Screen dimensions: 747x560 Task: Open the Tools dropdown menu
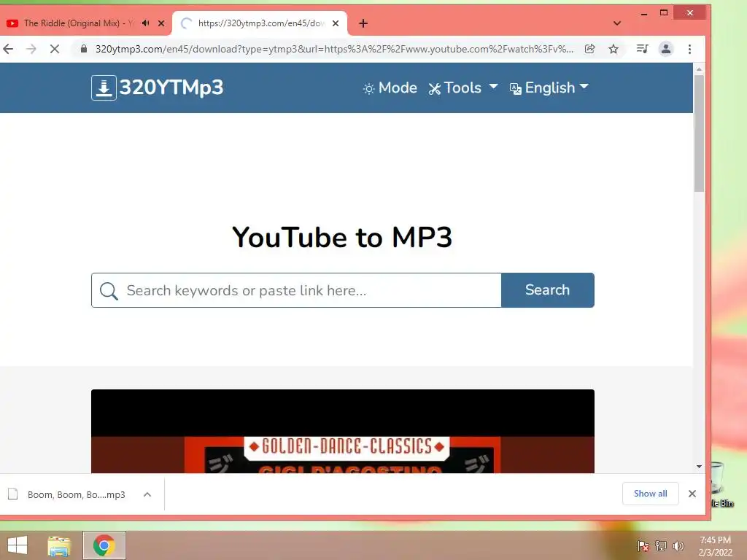463,88
